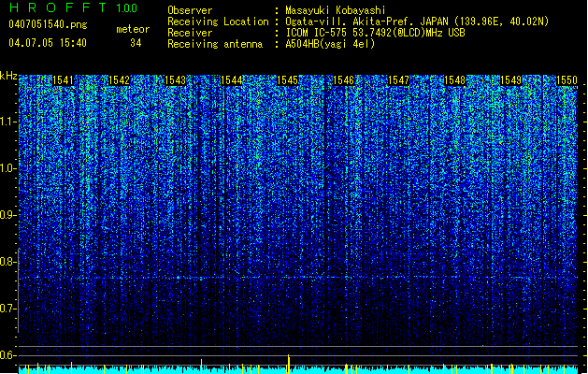
Task: Click the 0.6 kHz axis label
Action: [8, 355]
